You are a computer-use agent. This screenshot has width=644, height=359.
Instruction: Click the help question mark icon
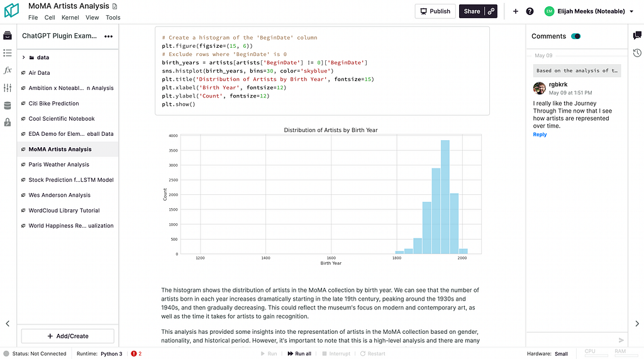[530, 11]
